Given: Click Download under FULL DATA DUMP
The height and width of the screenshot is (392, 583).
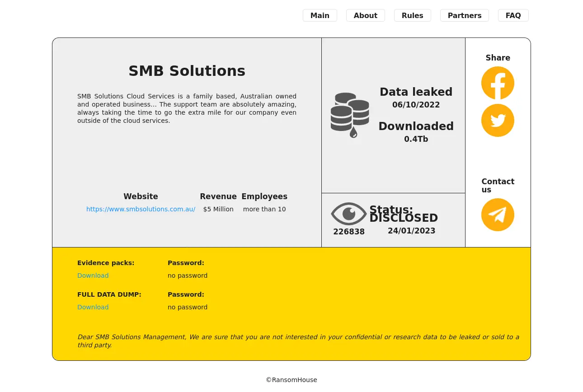Looking at the screenshot, I should pyautogui.click(x=93, y=307).
